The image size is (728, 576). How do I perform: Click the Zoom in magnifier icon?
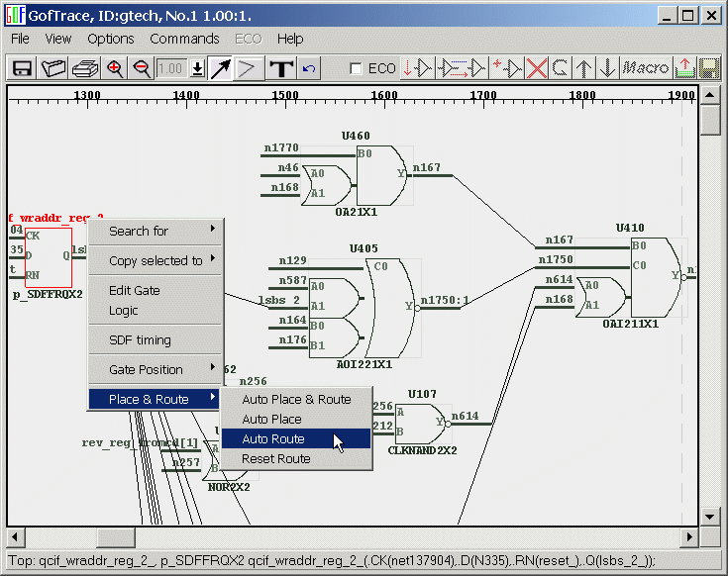(x=115, y=68)
